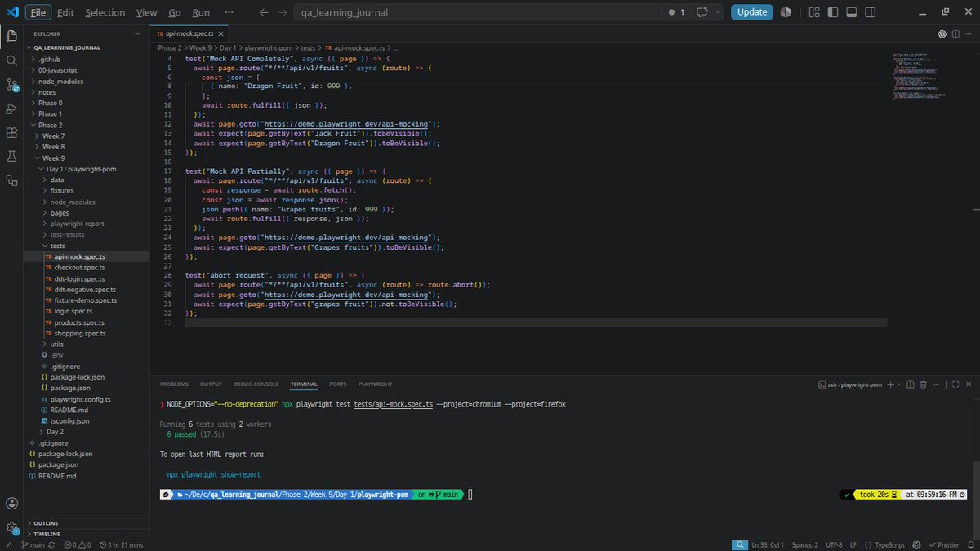Open Run and Debug view icon
The height and width of the screenshot is (551, 980).
(11, 109)
